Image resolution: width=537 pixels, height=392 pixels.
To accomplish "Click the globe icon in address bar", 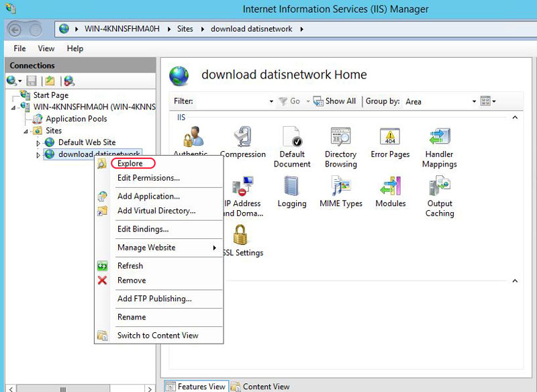I will tap(64, 29).
